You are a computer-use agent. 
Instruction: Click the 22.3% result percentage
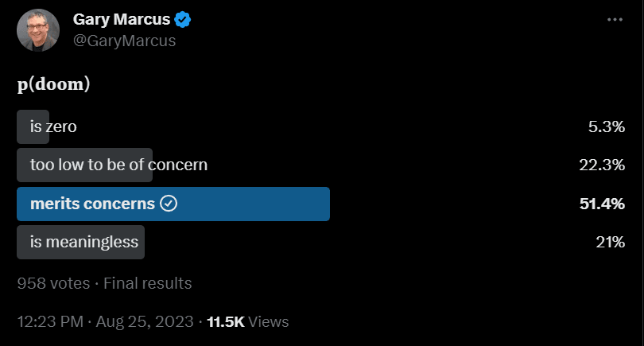[x=602, y=165]
